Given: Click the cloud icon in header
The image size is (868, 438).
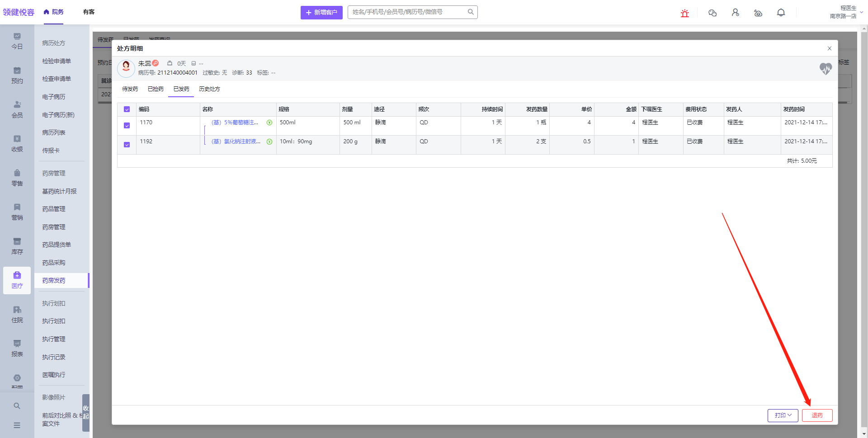Looking at the screenshot, I should point(758,13).
